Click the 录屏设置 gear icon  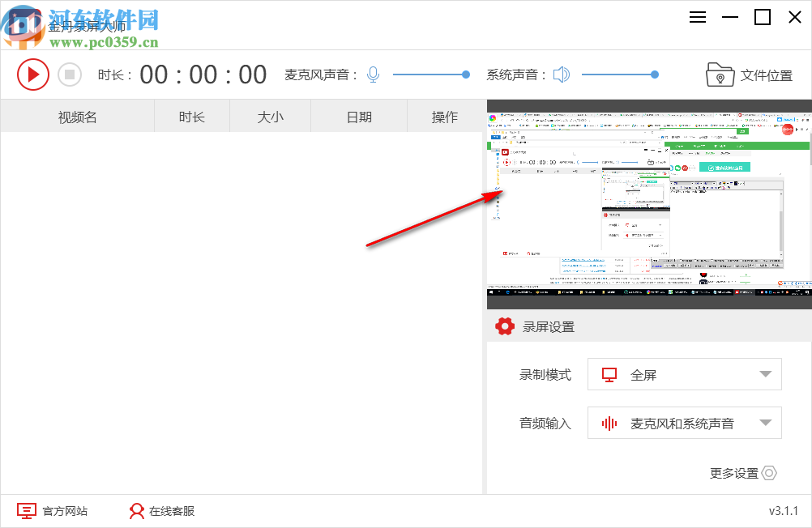[x=505, y=326]
